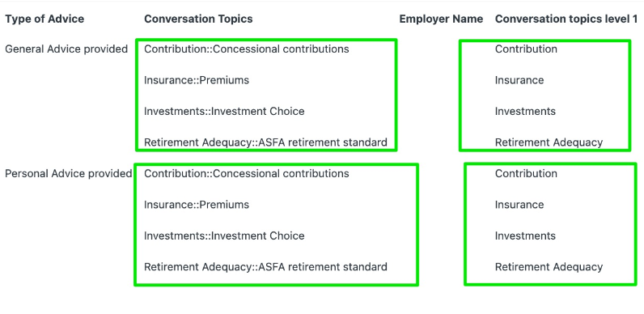Click the Employer Name column header

[x=441, y=19]
